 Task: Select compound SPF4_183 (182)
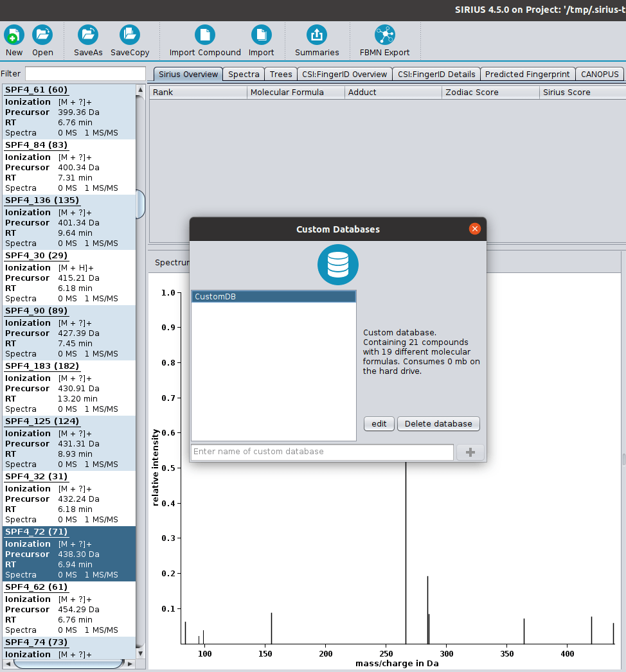(69, 388)
